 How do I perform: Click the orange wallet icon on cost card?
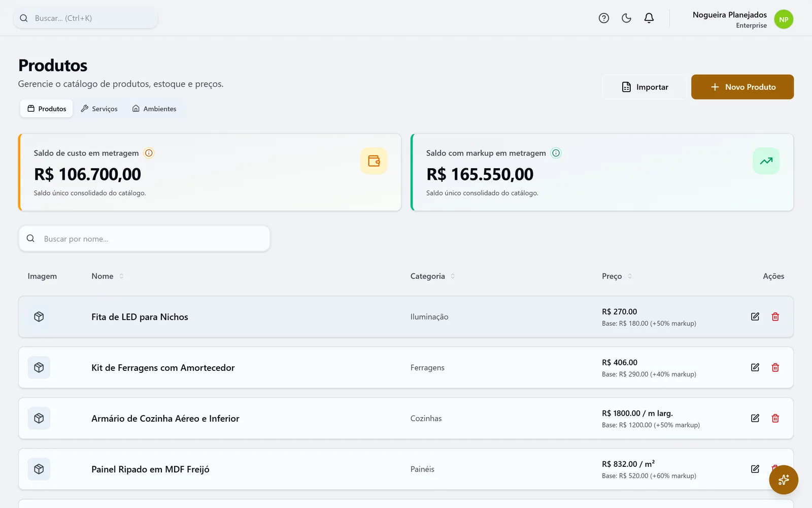tap(374, 161)
